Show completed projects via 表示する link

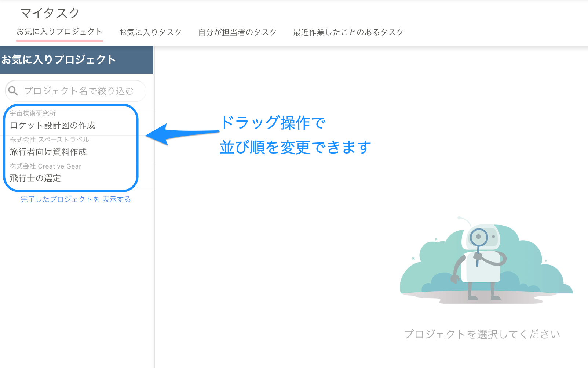[116, 199]
